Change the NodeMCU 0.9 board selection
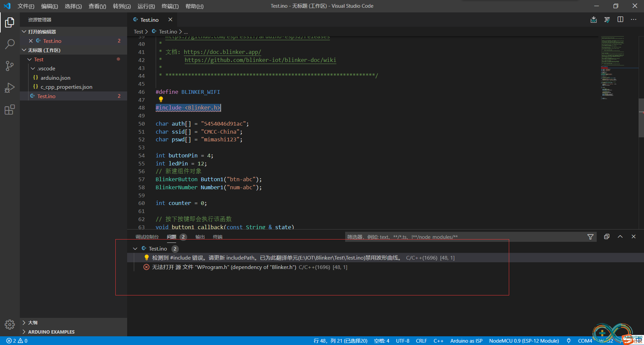 (524, 341)
